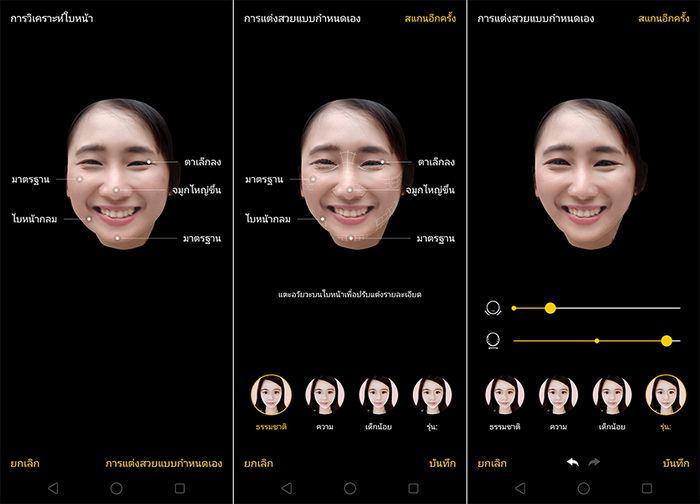The height and width of the screenshot is (504, 700).
Task: Click the lower slider's yellow handle
Action: (667, 341)
